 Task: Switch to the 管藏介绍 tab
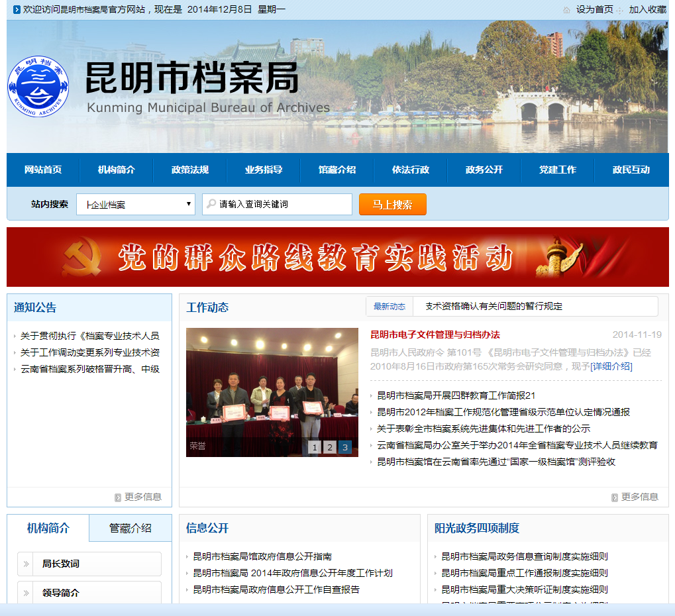[130, 529]
